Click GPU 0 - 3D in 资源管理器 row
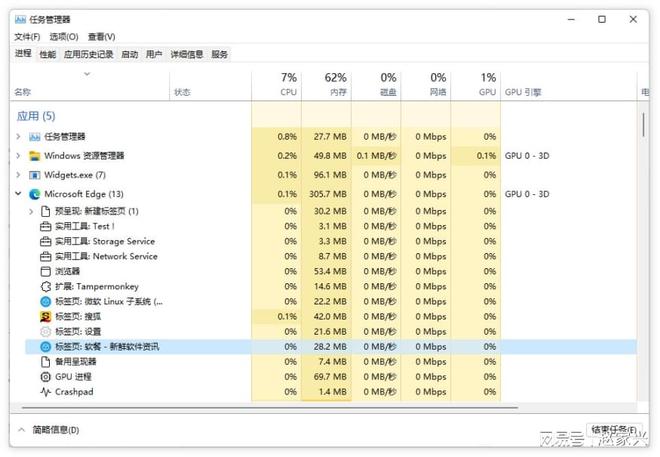Image resolution: width=660 pixels, height=457 pixels. tap(527, 156)
